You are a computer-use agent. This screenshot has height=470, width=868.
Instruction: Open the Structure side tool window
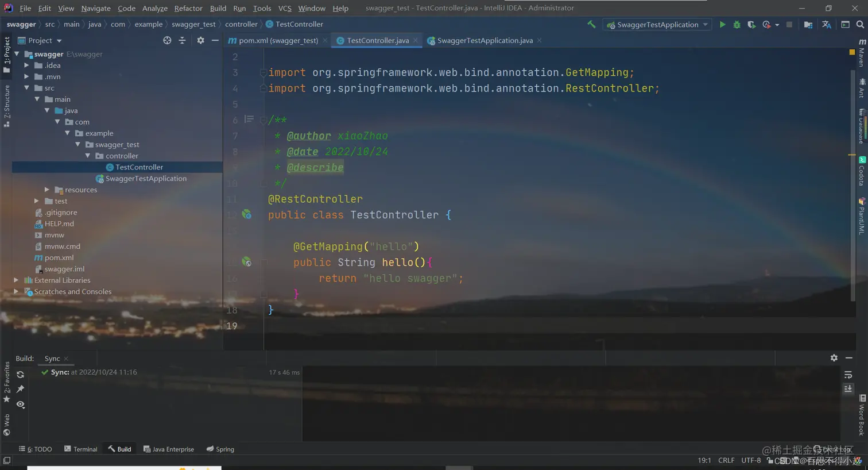(6, 106)
